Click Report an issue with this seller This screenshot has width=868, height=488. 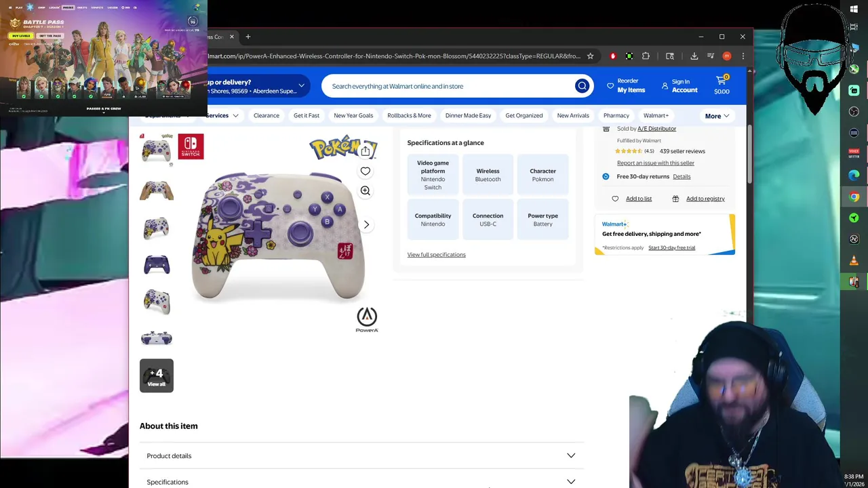[656, 163]
